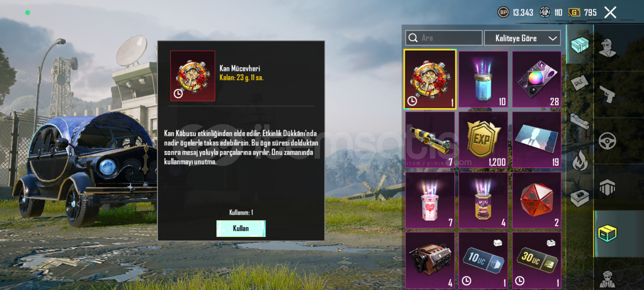Select the rainbow color palette item with count 28
The image size is (644, 290).
537,79
